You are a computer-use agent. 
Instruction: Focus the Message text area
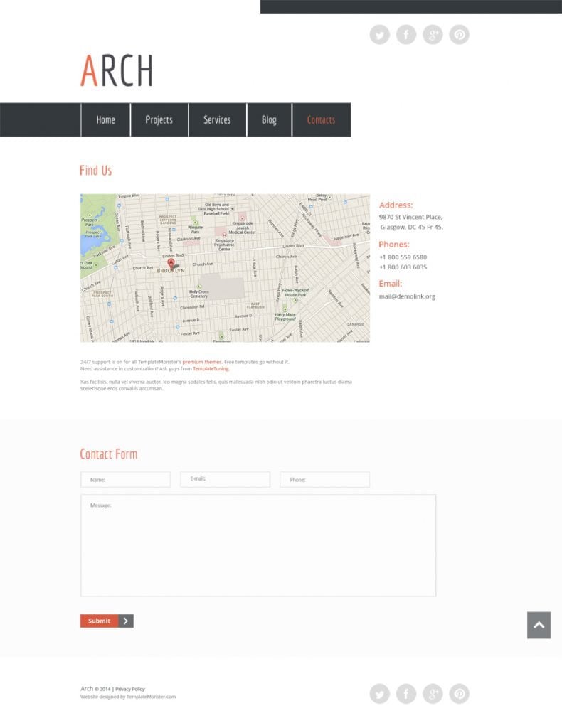(258, 545)
